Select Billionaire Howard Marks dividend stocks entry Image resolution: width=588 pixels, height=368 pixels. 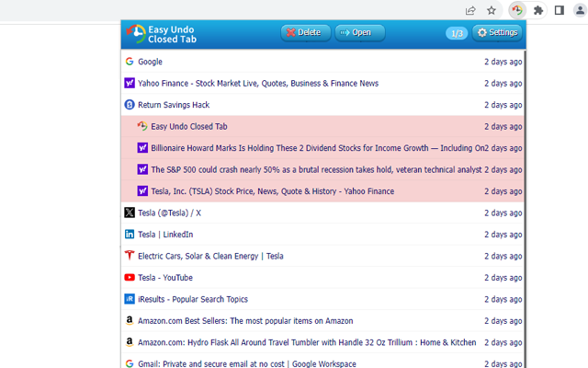point(322,147)
